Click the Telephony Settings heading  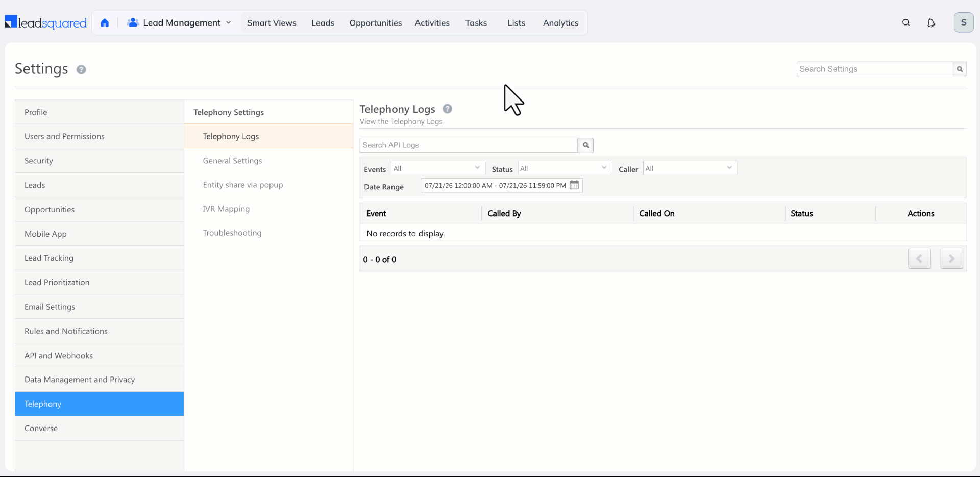[x=229, y=112]
